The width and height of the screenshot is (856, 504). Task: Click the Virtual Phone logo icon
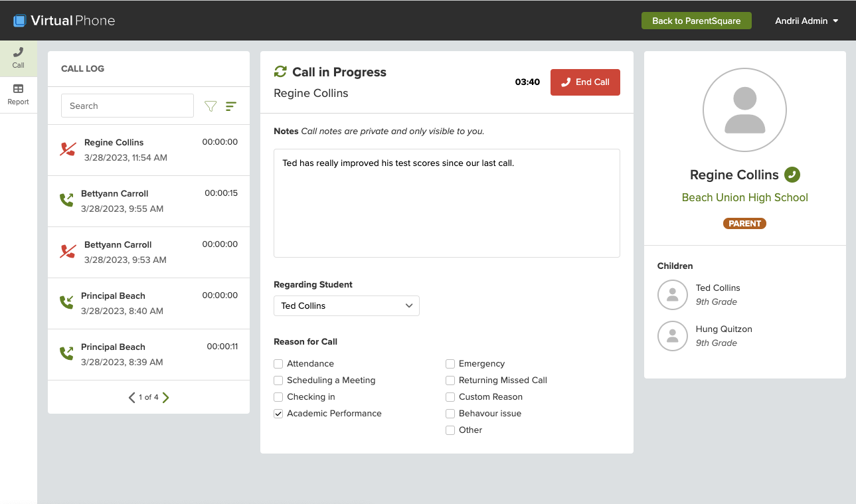(20, 21)
